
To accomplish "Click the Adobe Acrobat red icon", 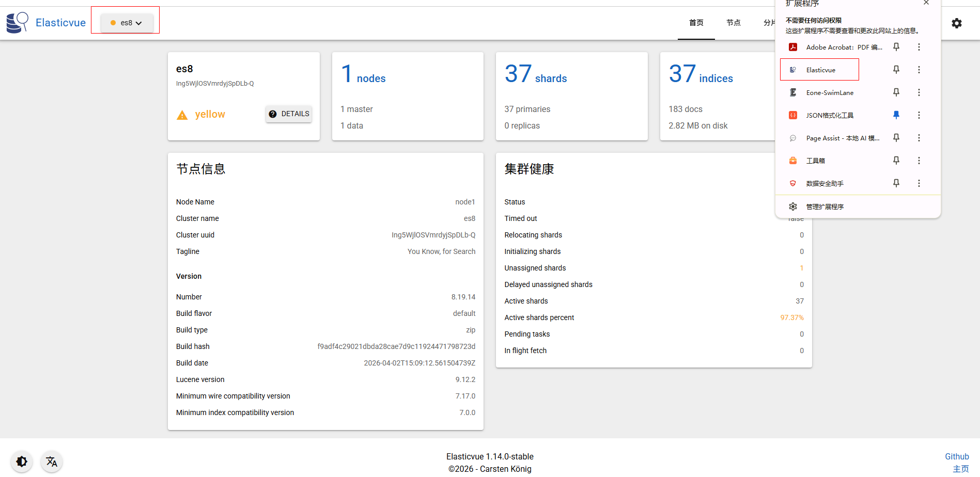I will [793, 47].
